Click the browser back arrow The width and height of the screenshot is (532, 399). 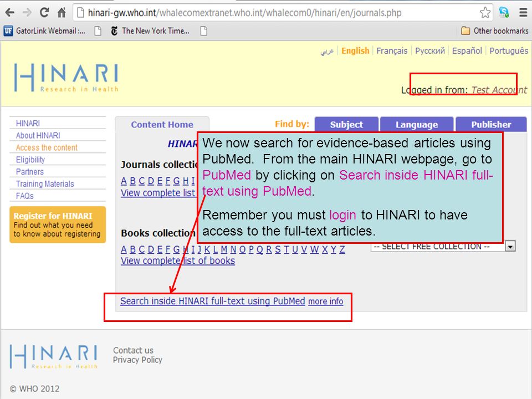pyautogui.click(x=10, y=13)
